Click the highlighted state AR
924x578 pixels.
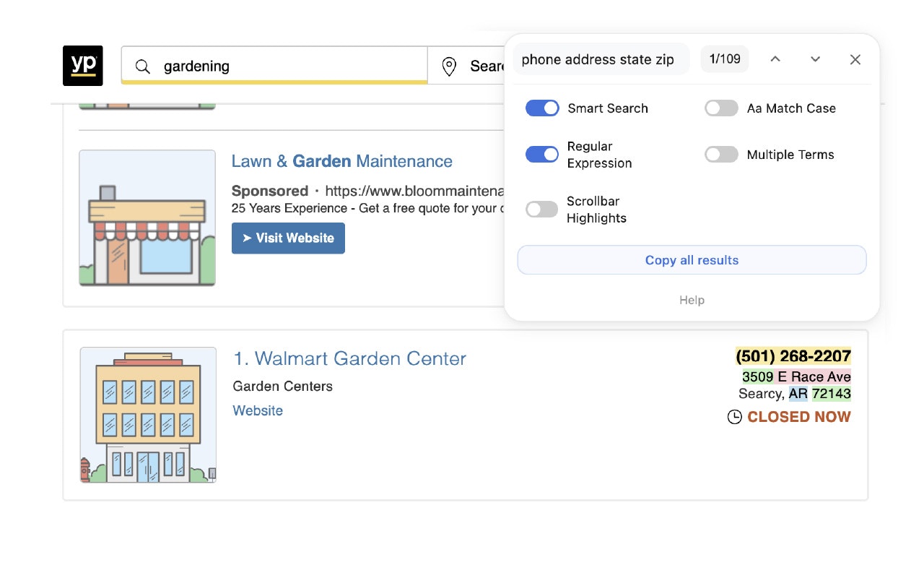798,394
